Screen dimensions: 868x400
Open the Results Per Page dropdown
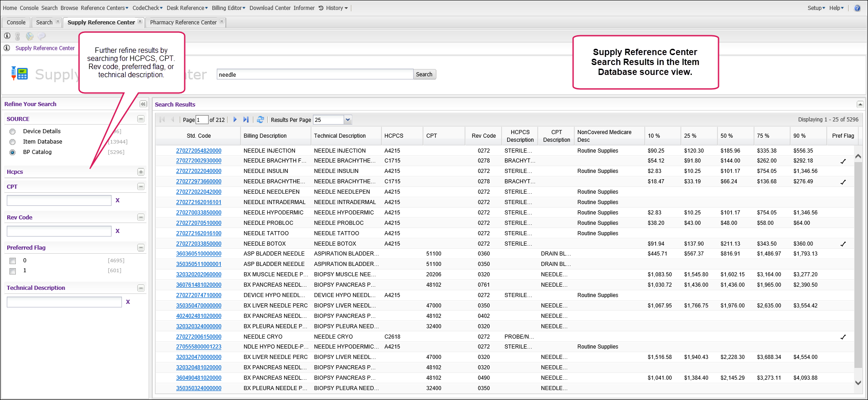347,120
